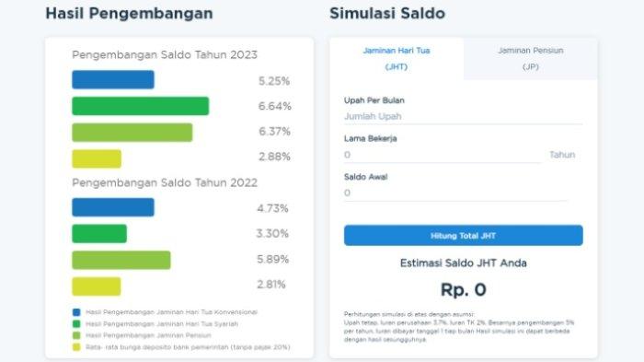Select the 2022 light green 5.89% bar
The width and height of the screenshot is (644, 362).
click(x=121, y=260)
